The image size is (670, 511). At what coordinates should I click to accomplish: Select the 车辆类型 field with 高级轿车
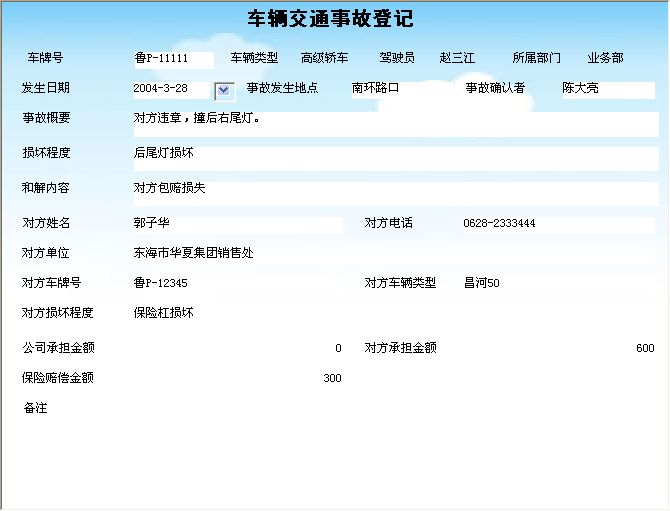(x=325, y=59)
